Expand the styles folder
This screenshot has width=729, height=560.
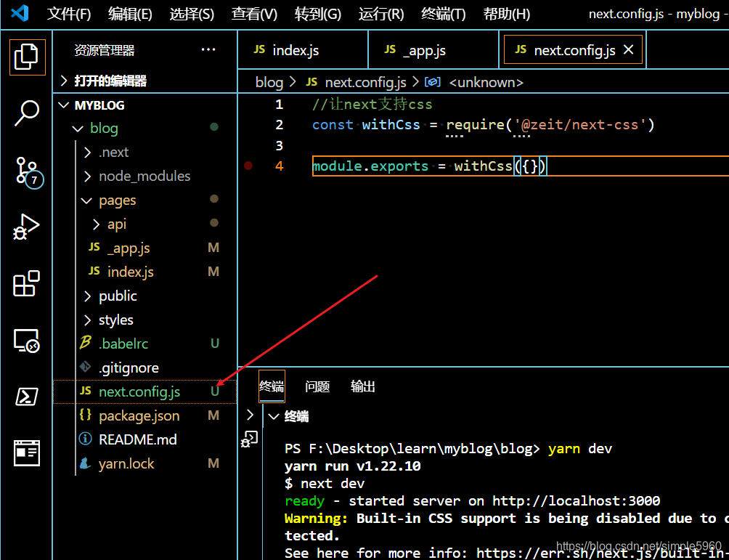pyautogui.click(x=87, y=320)
